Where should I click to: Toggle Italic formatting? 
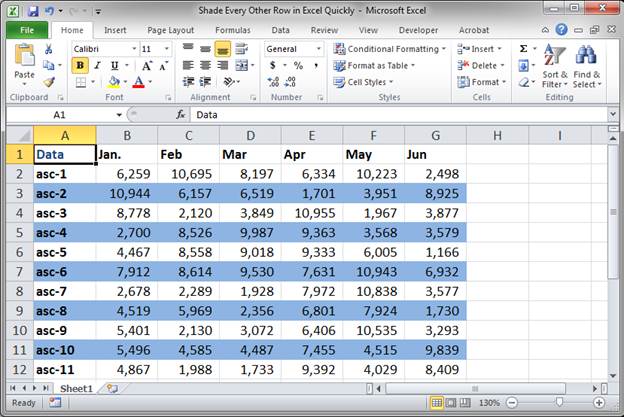coord(98,65)
